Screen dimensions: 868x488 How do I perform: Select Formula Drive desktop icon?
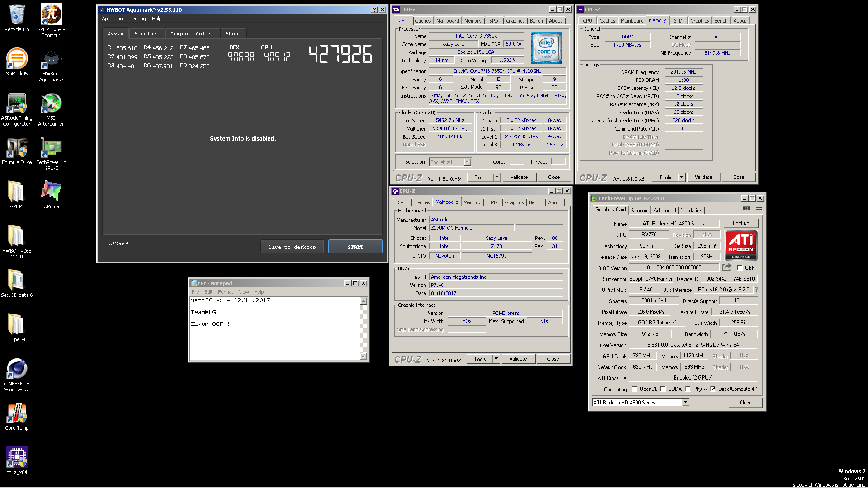(x=17, y=151)
